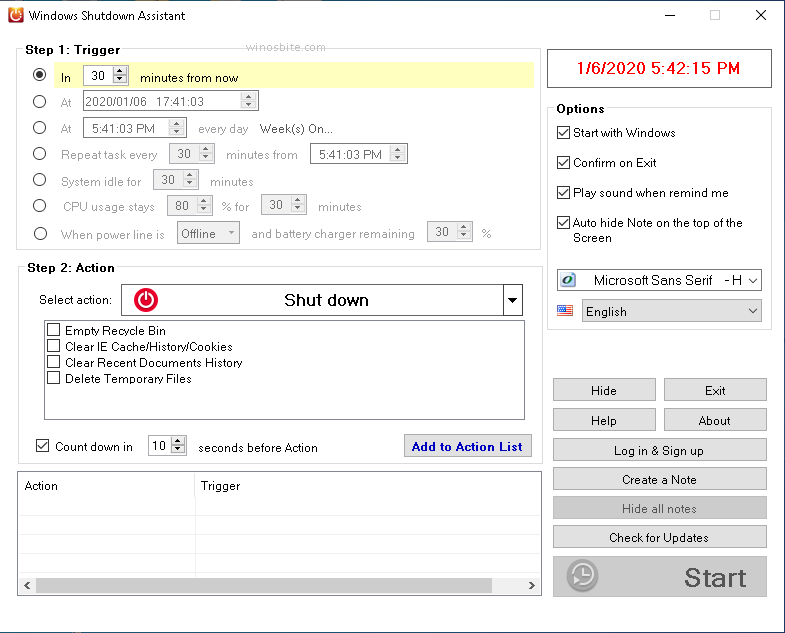This screenshot has width=785, height=633.
Task: Click the Exit button
Action: [x=715, y=390]
